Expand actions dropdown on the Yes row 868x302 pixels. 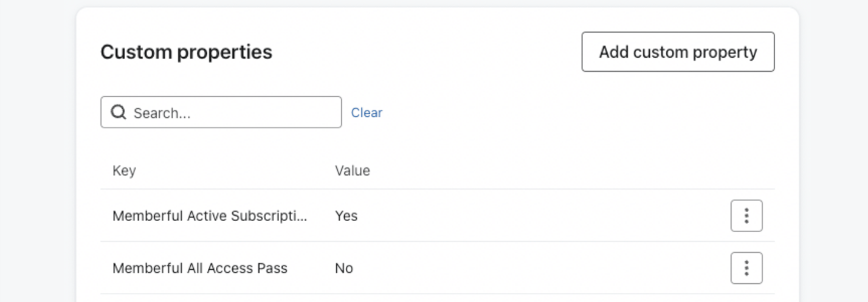pos(746,216)
